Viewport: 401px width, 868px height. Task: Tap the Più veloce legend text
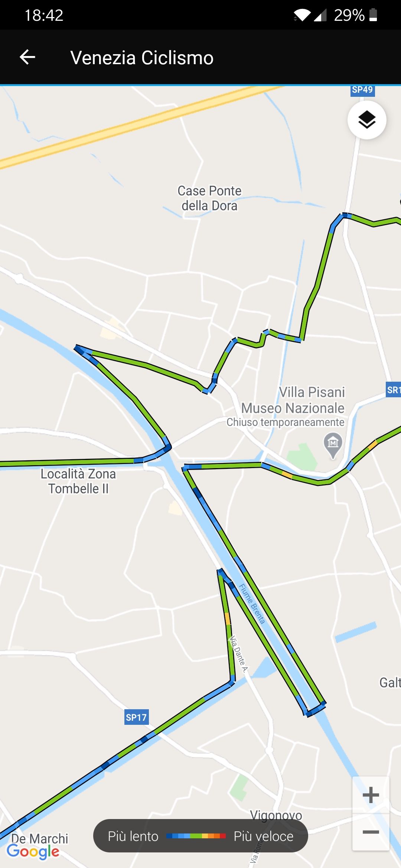point(264,836)
